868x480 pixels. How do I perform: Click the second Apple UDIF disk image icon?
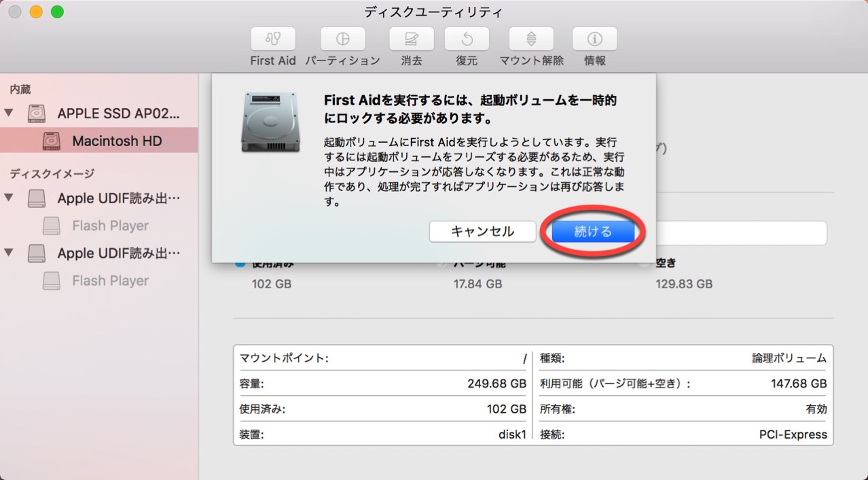[37, 253]
